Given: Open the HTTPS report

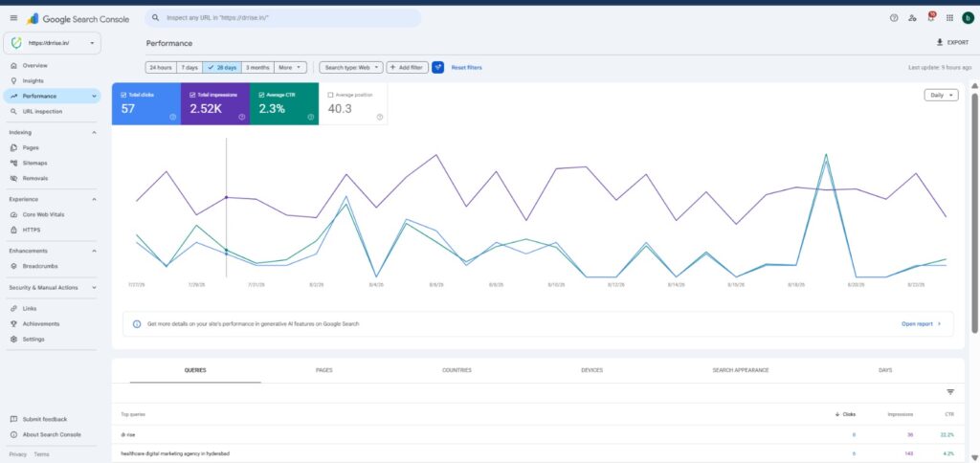Looking at the screenshot, I should coord(52,230).
